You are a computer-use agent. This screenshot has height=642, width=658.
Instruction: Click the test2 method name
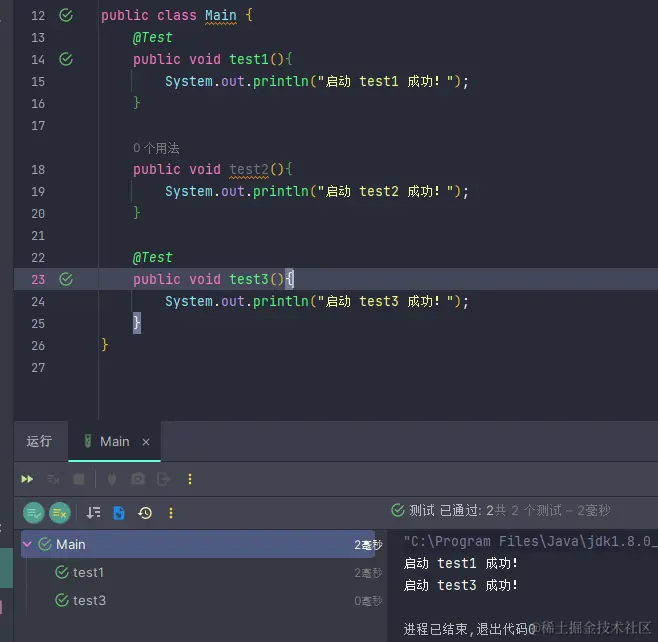tap(249, 170)
